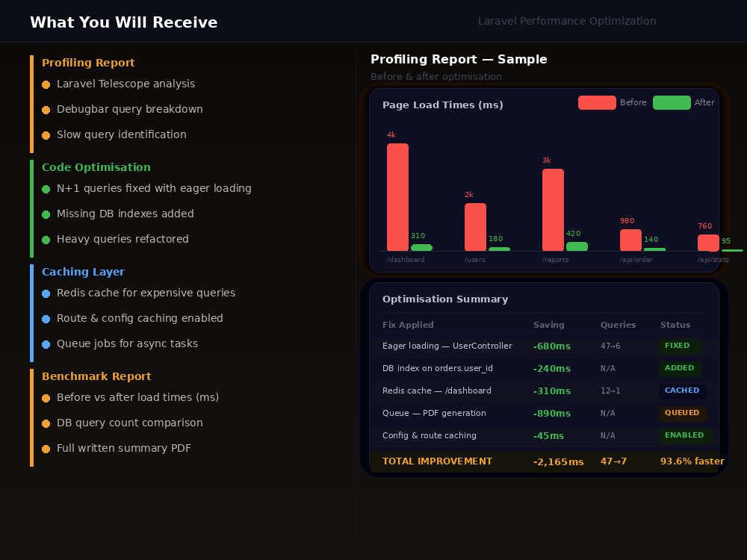Click the Profiling Report — Sample heading
Image resolution: width=747 pixels, height=560 pixels.
(x=459, y=59)
